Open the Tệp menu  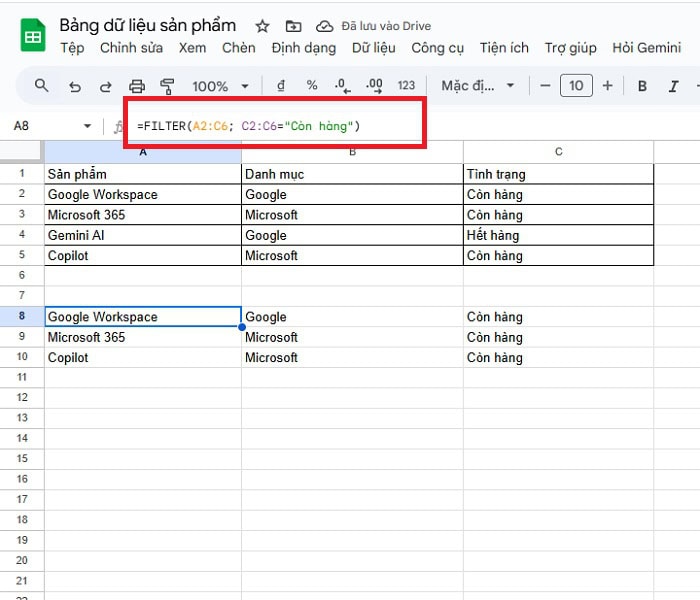tap(72, 48)
